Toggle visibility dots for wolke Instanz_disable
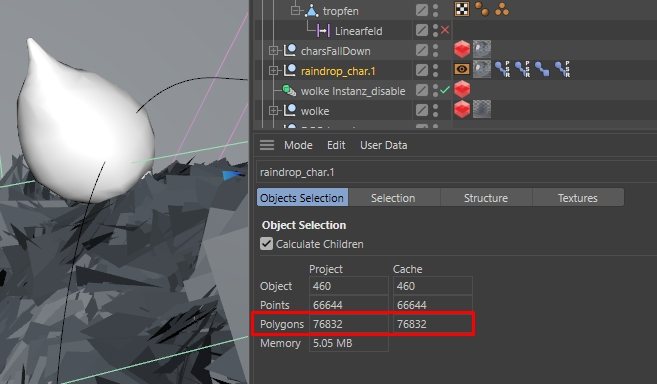657x384 pixels. pyautogui.click(x=435, y=90)
